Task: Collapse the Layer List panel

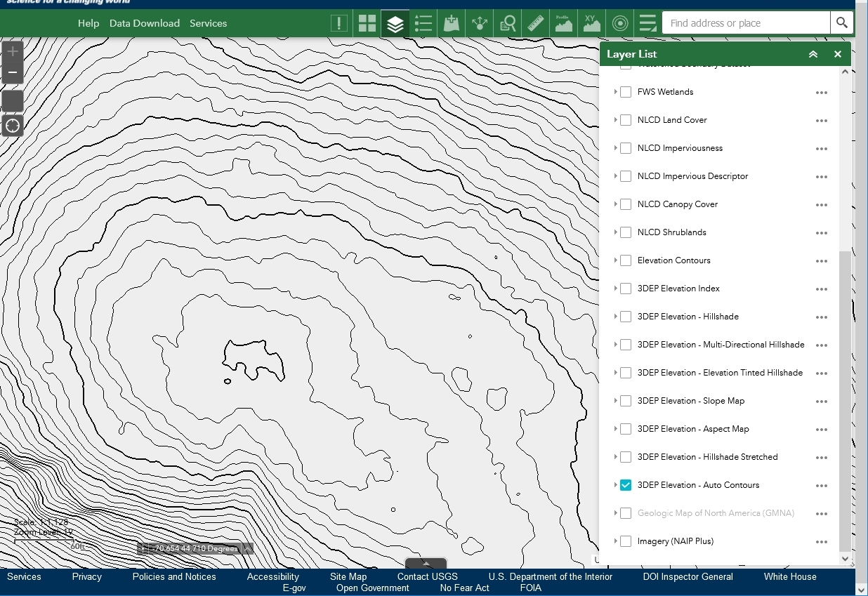Action: [x=813, y=54]
